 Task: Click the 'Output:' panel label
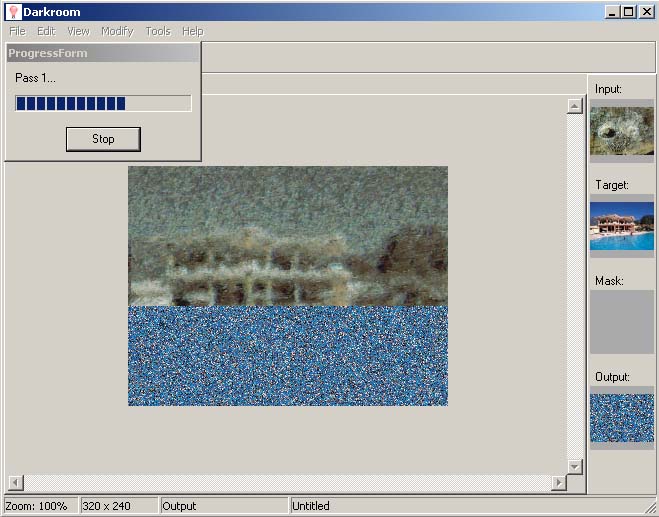point(612,377)
